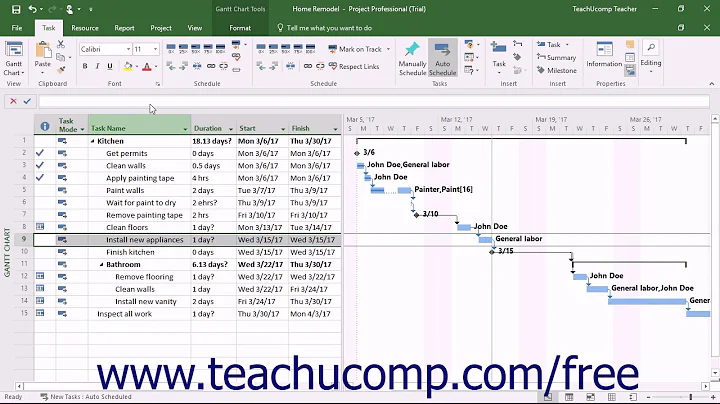720x404 pixels.
Task: Click the Resource Sheet view icon in status bar
Action: point(612,397)
